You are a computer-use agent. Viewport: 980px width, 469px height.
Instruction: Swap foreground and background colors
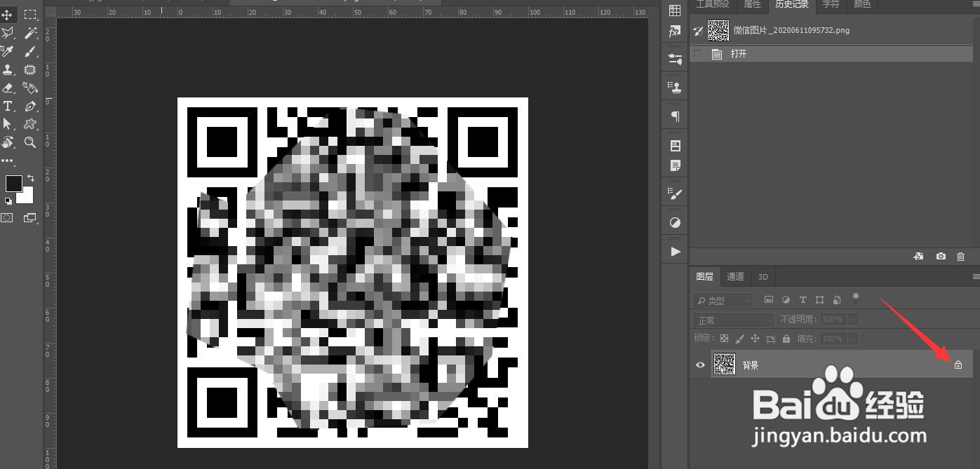pos(31,178)
